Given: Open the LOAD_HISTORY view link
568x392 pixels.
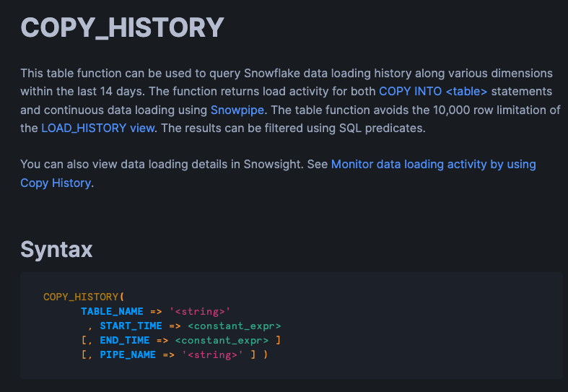Looking at the screenshot, I should [x=97, y=128].
